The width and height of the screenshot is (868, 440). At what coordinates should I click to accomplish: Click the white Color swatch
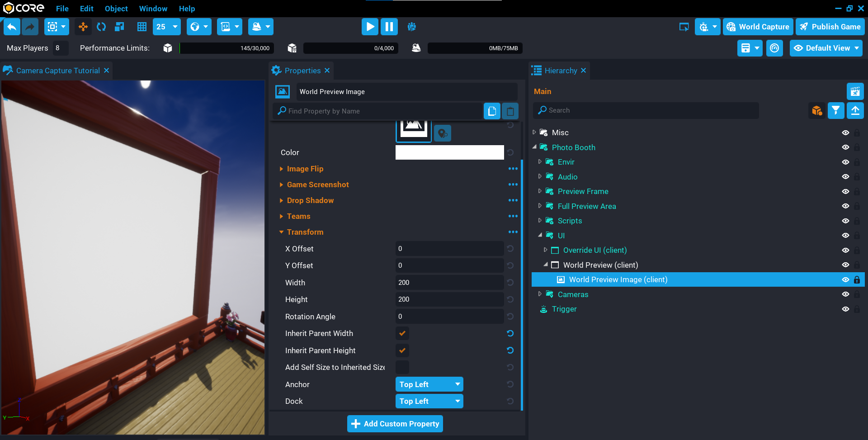(449, 152)
